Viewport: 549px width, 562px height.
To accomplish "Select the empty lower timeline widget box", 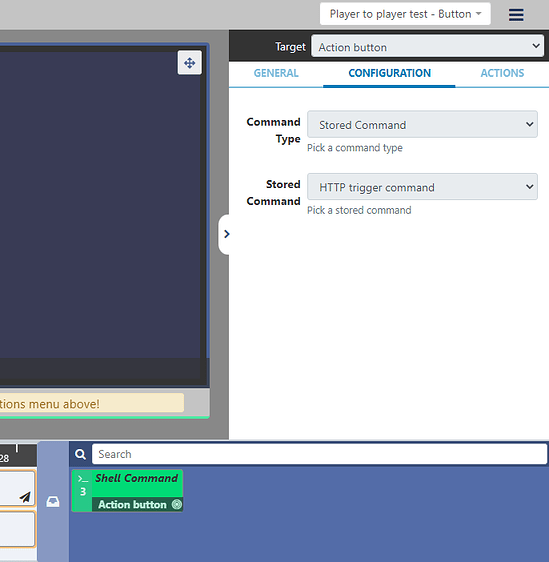I will click(17, 529).
